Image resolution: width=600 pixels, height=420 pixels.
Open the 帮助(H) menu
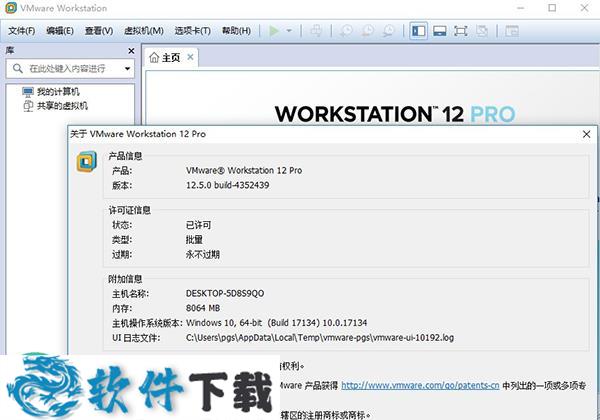coord(236,31)
